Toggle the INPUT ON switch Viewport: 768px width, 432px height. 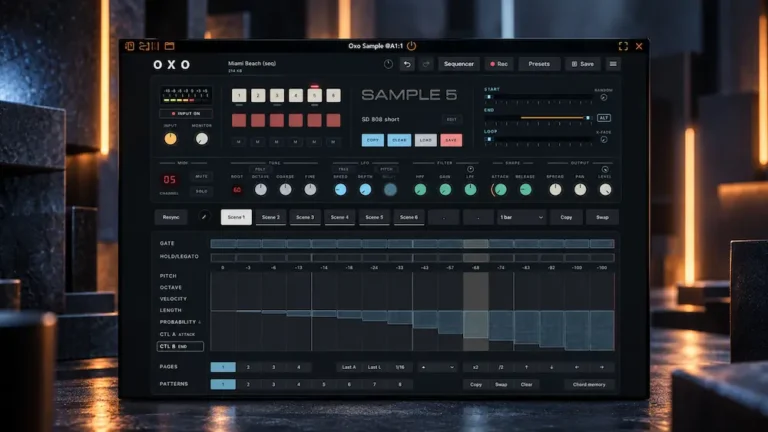click(186, 114)
